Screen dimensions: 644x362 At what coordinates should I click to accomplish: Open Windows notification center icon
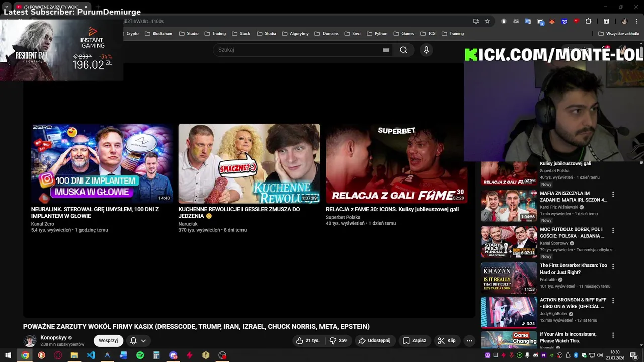coord(633,355)
